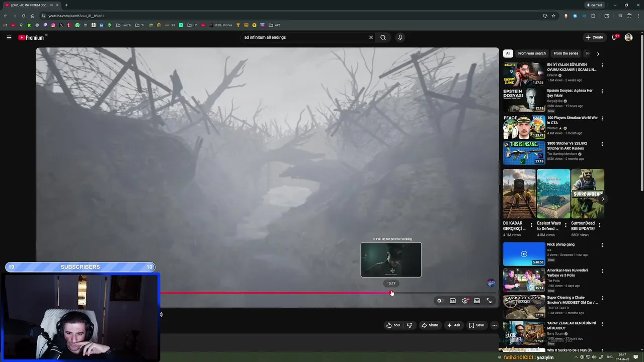The width and height of the screenshot is (644, 362).
Task: Reload the page in Chrome
Action: pos(23,16)
